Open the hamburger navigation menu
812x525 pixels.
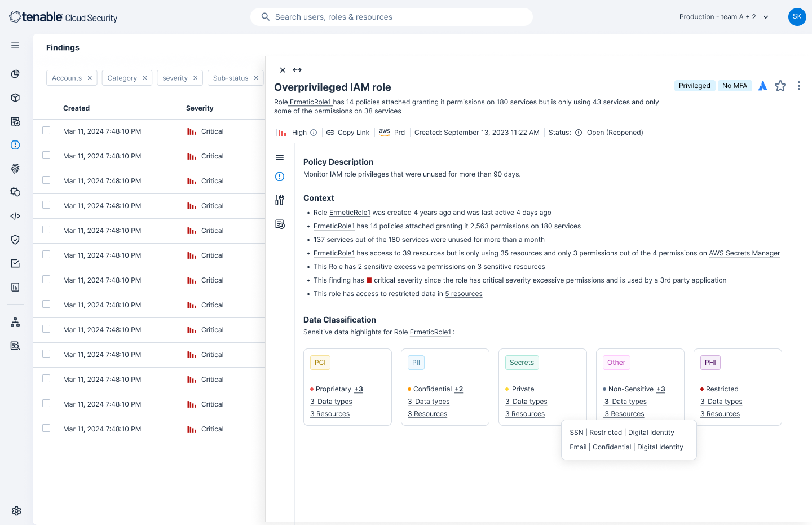click(x=15, y=45)
